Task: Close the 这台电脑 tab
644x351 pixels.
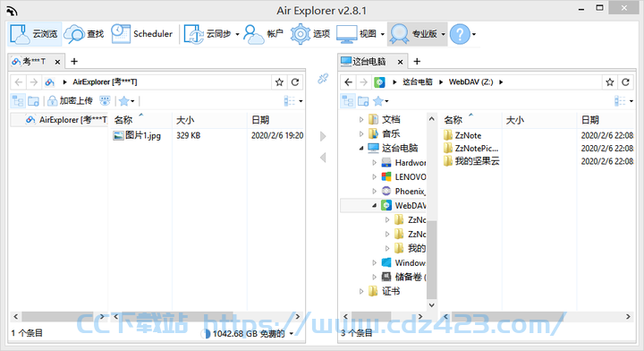Action: coord(400,62)
